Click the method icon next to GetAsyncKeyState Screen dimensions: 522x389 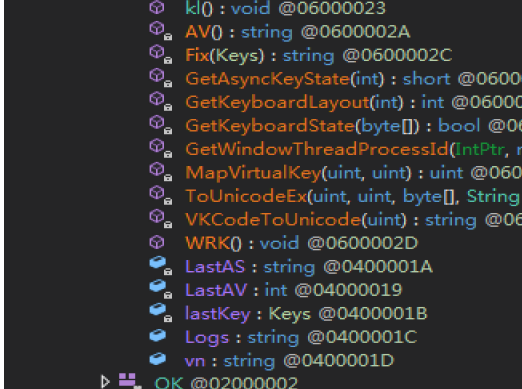click(x=160, y=78)
